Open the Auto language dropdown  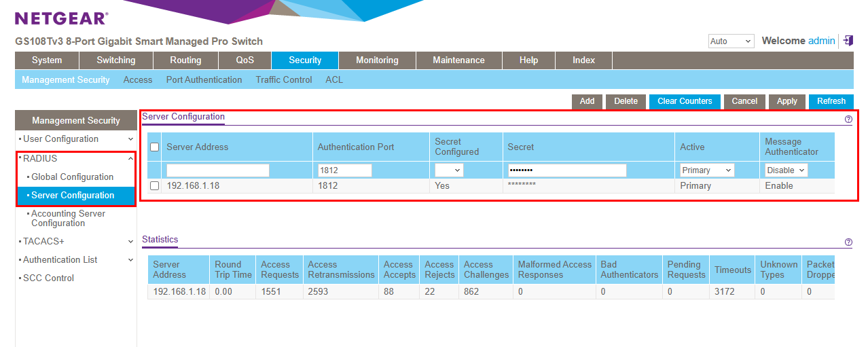(x=731, y=41)
